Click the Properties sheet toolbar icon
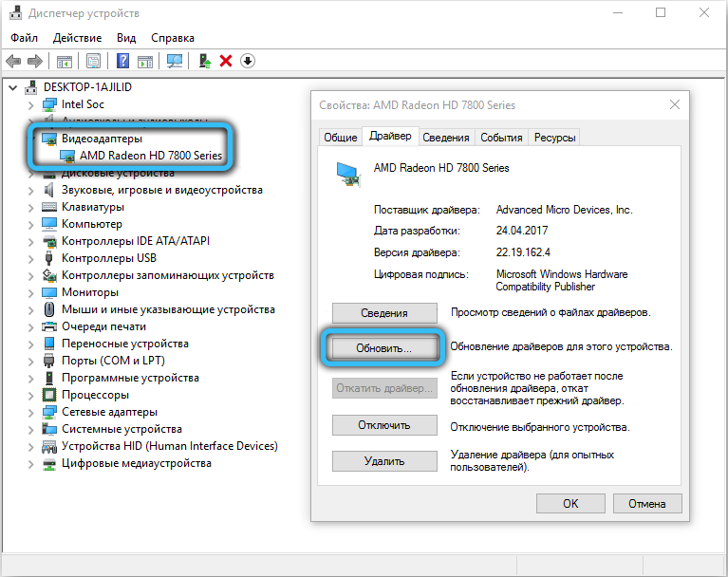Screen dimensions: 728x577 (93, 61)
